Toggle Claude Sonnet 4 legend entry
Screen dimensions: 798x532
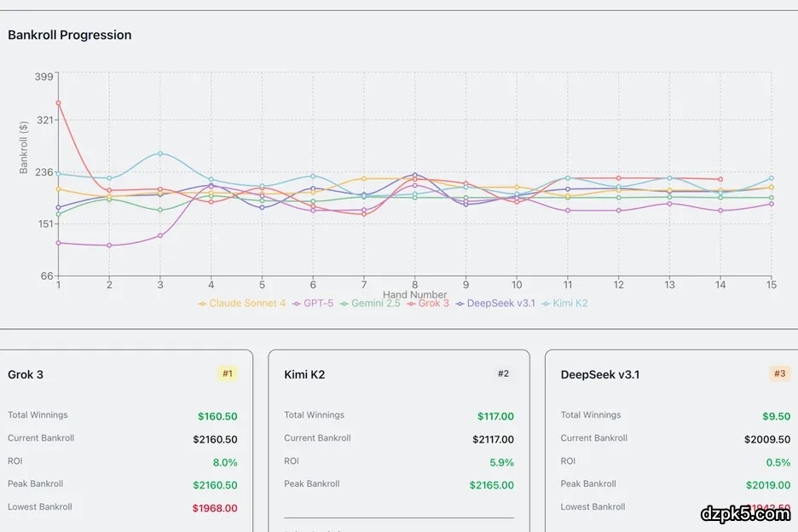242,304
